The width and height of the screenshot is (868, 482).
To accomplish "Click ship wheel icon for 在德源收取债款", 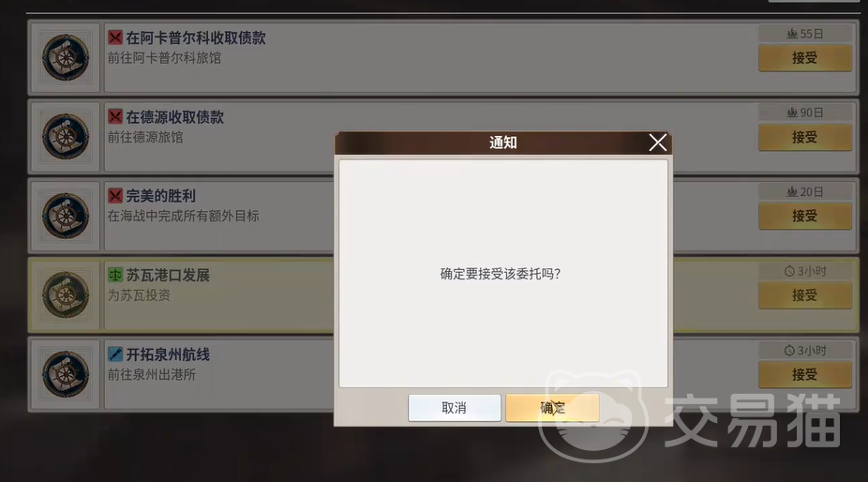I will click(x=66, y=137).
